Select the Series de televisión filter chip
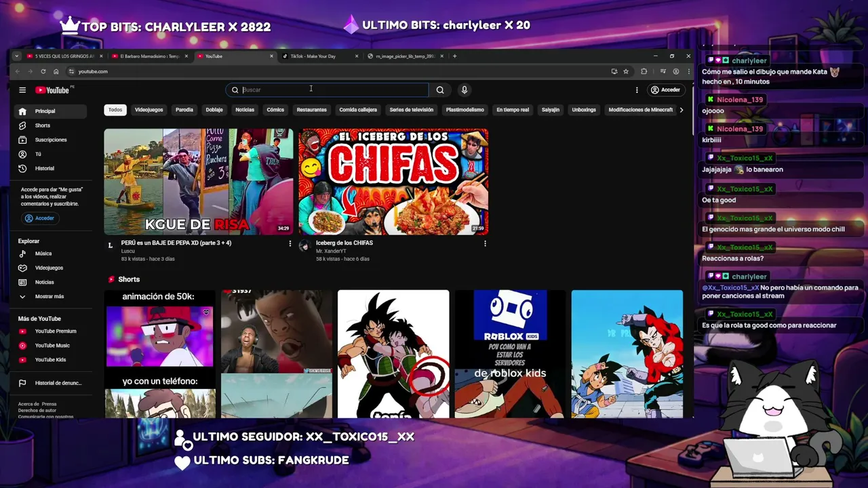868x488 pixels. pyautogui.click(x=412, y=110)
